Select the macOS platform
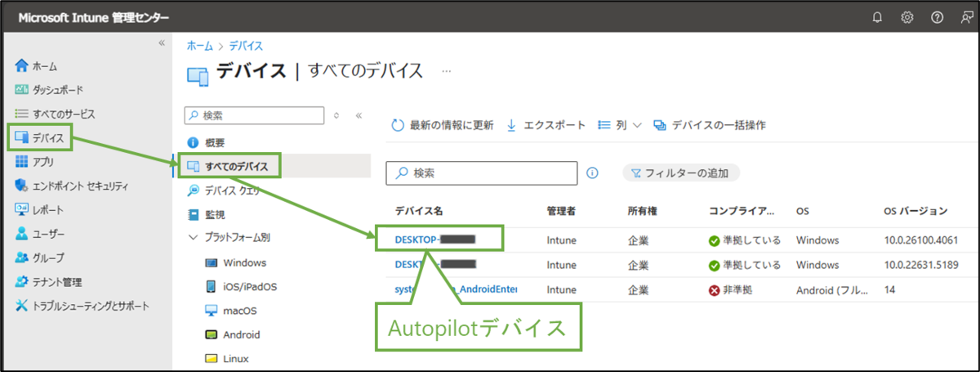This screenshot has height=372, width=980. click(231, 311)
